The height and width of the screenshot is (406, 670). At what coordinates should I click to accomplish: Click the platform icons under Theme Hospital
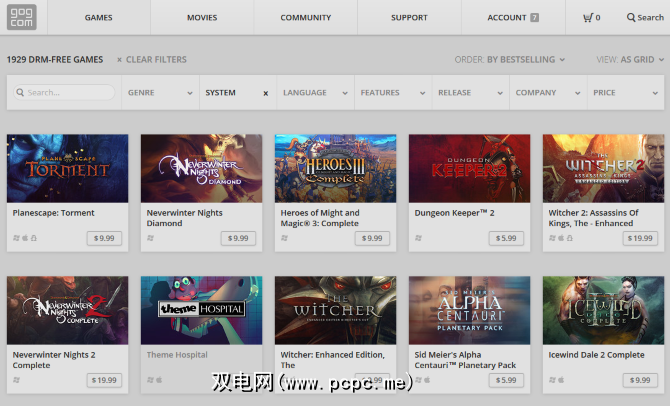point(155,380)
